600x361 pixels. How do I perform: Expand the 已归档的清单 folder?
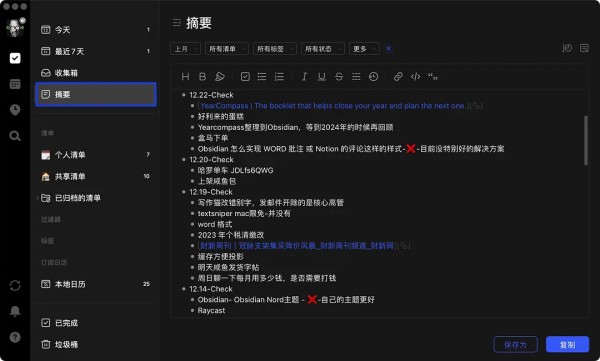[x=37, y=198]
